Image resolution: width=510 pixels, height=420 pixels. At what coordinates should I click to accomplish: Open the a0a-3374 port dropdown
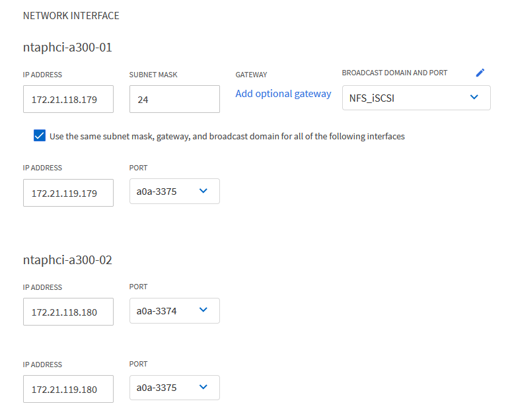click(174, 311)
